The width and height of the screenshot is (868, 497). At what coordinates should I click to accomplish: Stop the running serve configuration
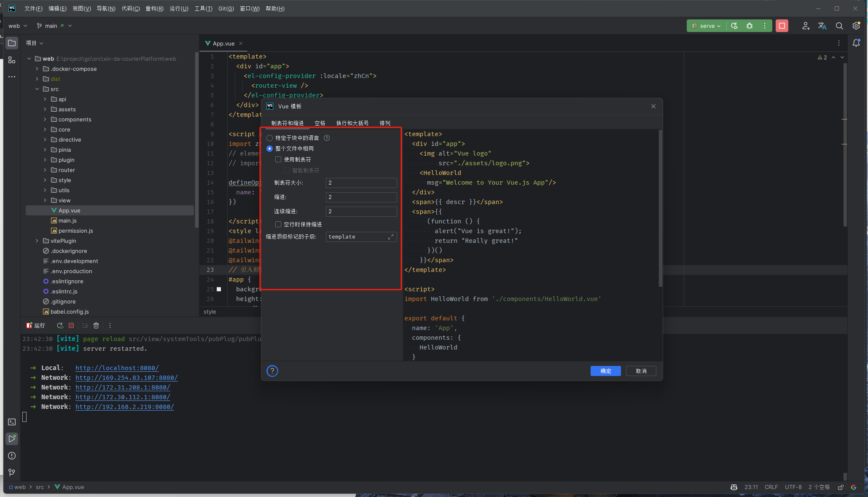click(782, 26)
